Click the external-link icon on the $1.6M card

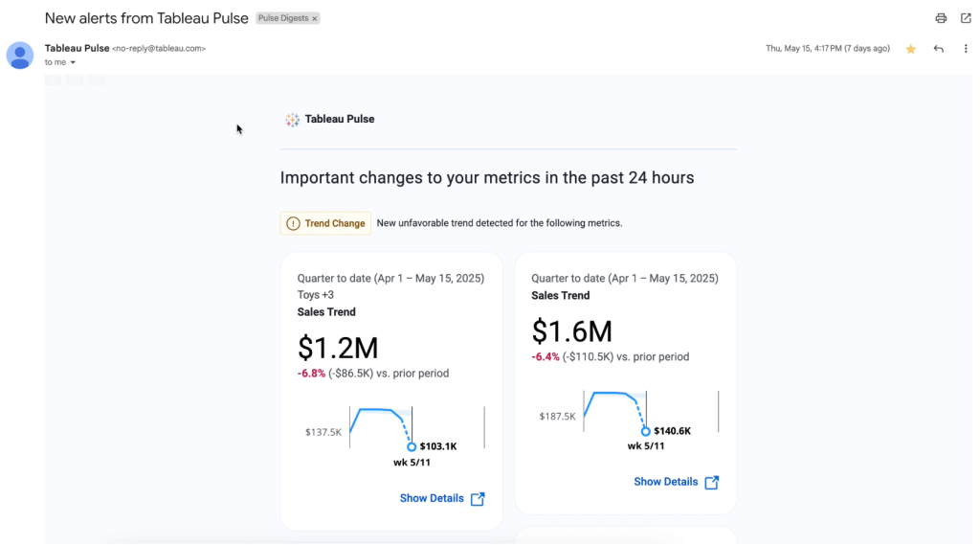(712, 482)
